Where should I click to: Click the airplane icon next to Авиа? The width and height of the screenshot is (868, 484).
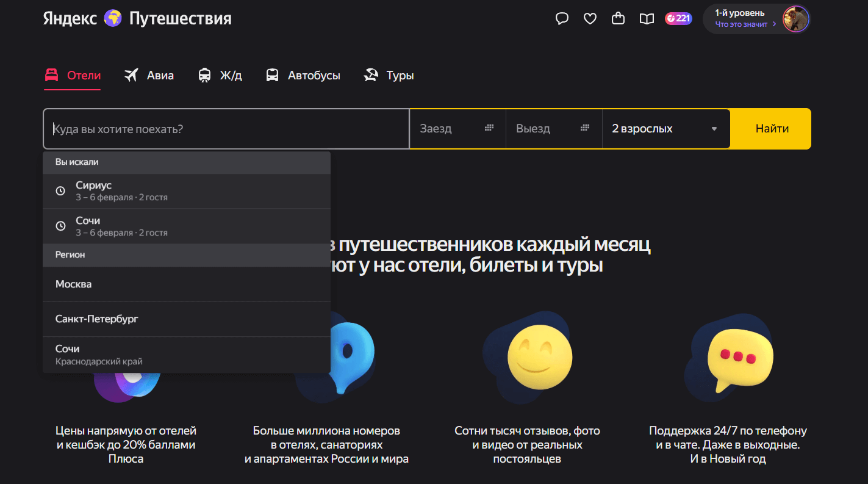tap(131, 76)
